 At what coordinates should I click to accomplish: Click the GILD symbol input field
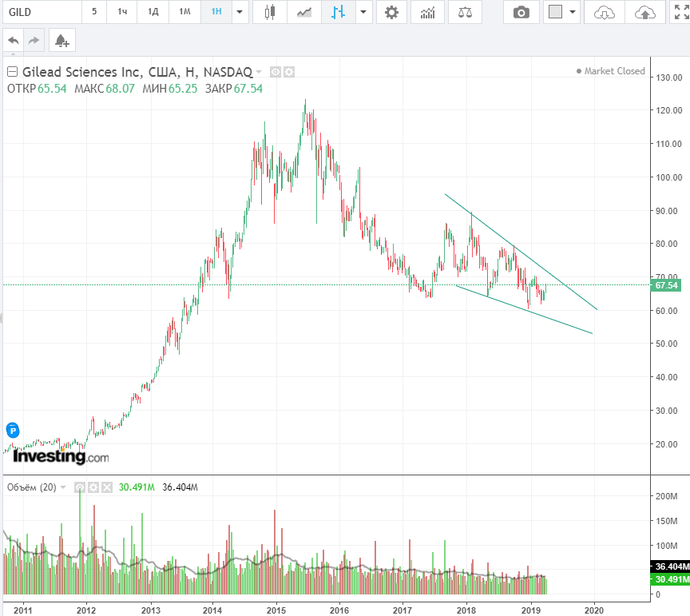tap(40, 12)
